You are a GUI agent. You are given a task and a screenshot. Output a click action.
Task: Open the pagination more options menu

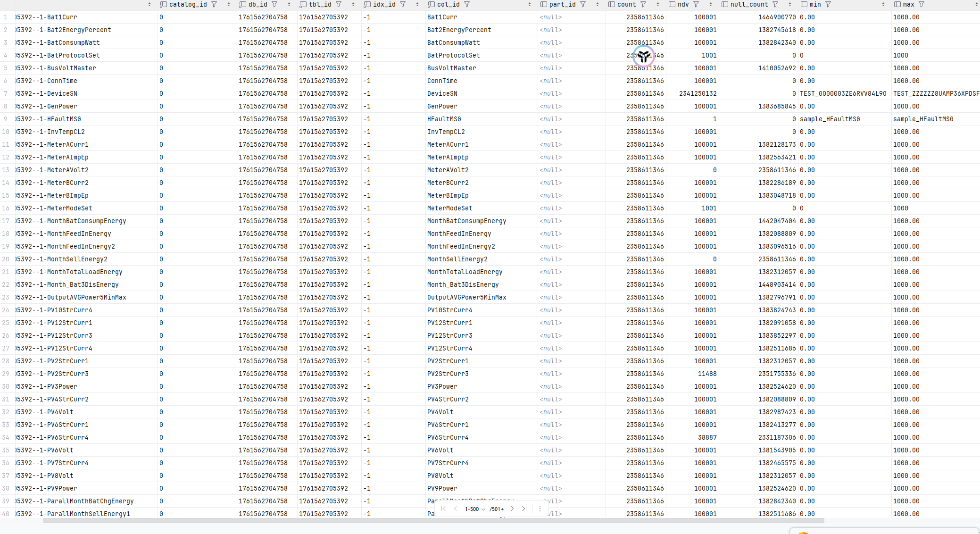pos(540,509)
